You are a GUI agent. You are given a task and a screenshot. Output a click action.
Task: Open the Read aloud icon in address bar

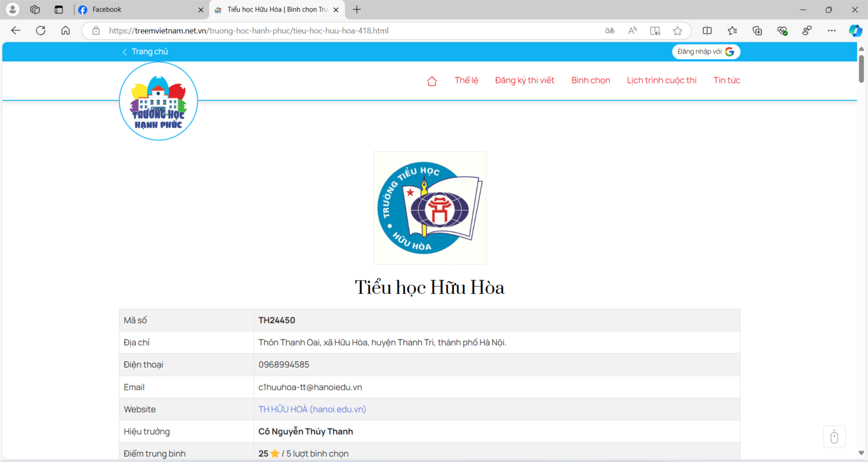point(632,31)
